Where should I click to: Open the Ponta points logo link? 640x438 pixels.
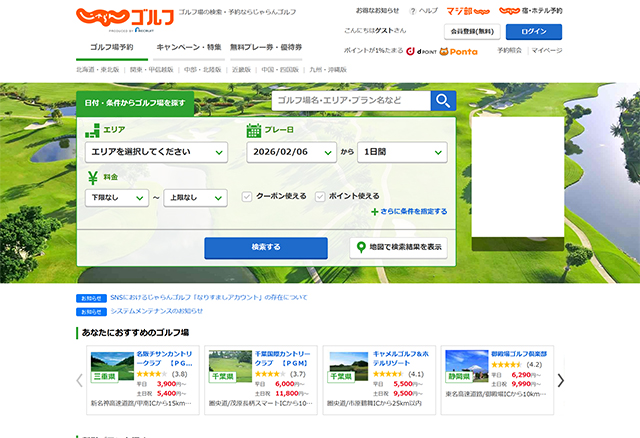(x=457, y=50)
